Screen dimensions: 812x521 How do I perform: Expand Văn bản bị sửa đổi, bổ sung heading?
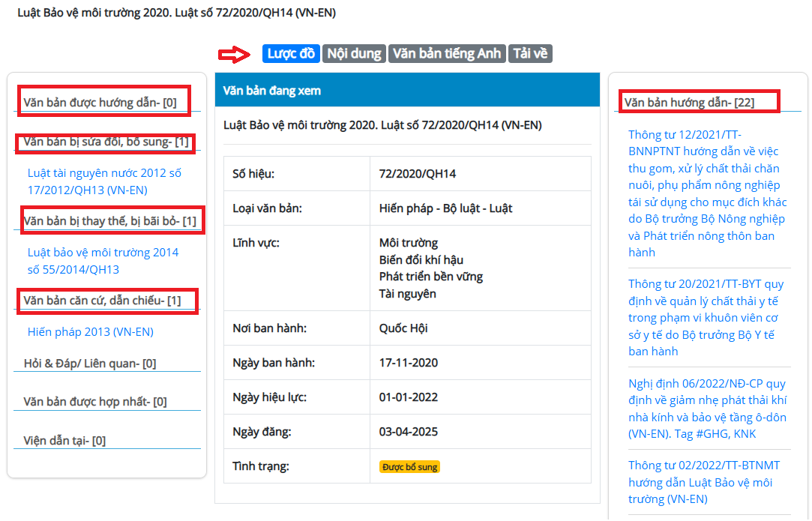(106, 142)
